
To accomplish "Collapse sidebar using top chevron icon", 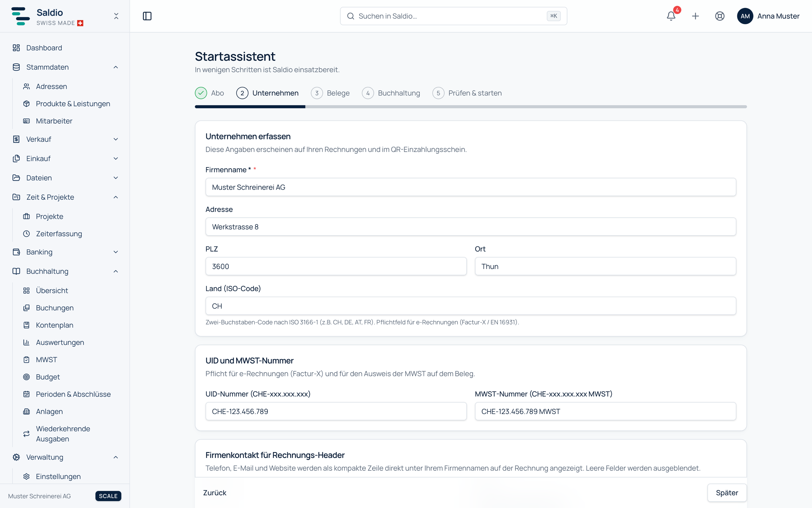I will click(116, 16).
